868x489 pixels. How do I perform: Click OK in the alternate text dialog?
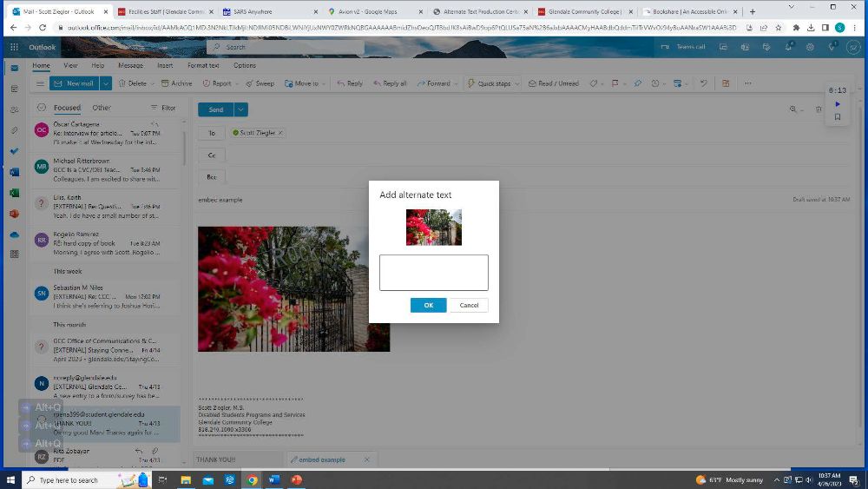tap(428, 305)
